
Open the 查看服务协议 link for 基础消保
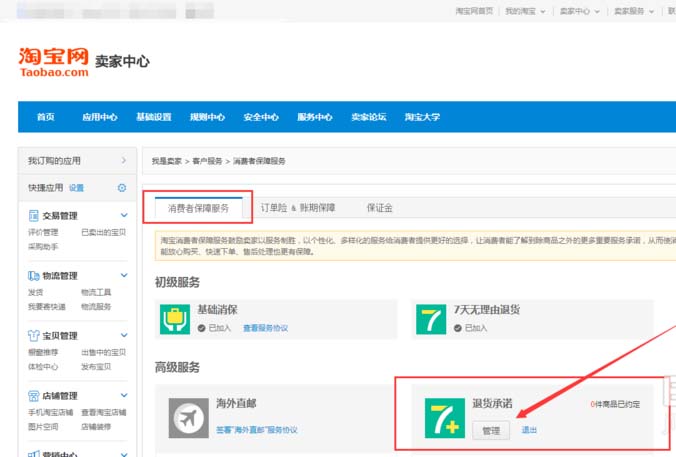(266, 328)
